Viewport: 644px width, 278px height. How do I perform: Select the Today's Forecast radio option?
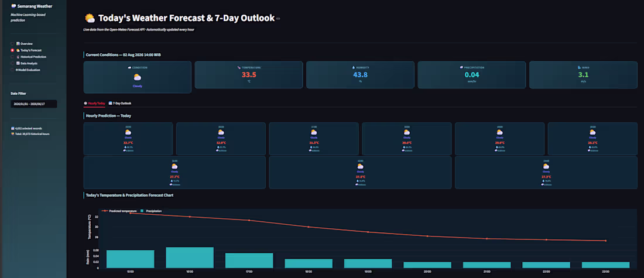(12, 50)
